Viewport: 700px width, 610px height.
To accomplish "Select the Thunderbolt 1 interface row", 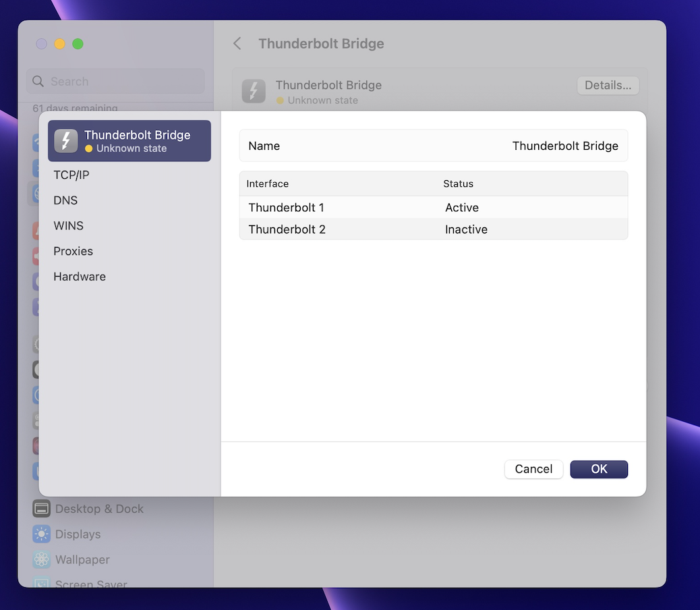I will [x=434, y=207].
